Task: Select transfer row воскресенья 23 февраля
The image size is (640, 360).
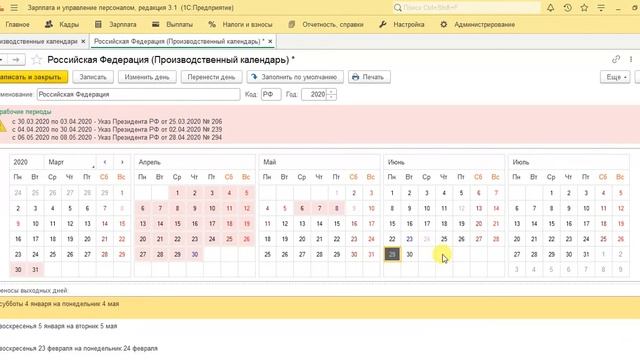Action: [x=320, y=349]
